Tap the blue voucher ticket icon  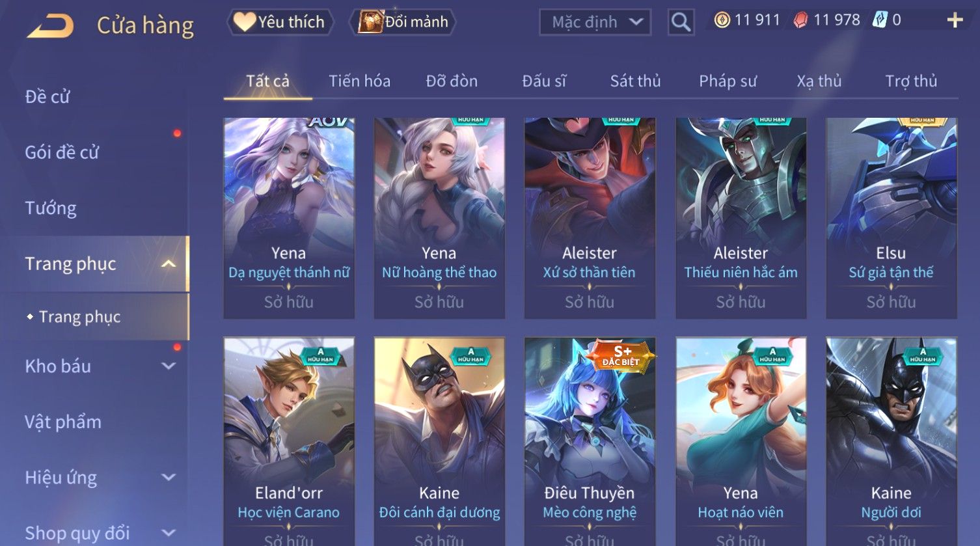(880, 20)
